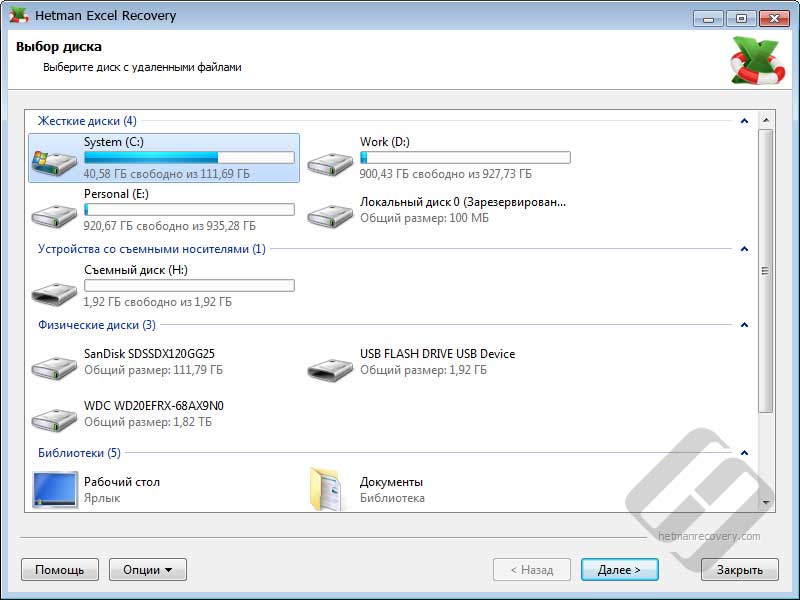Click the Библиотека label under Документы

coord(392,498)
